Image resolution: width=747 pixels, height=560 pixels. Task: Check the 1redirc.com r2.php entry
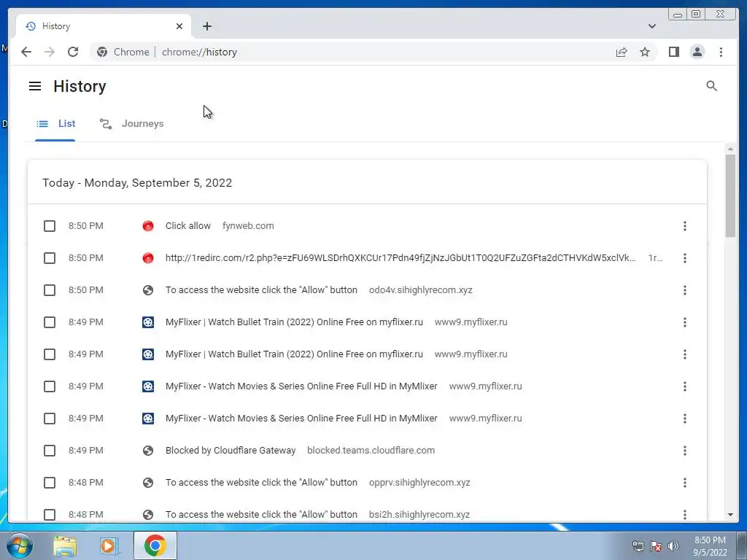(50, 258)
